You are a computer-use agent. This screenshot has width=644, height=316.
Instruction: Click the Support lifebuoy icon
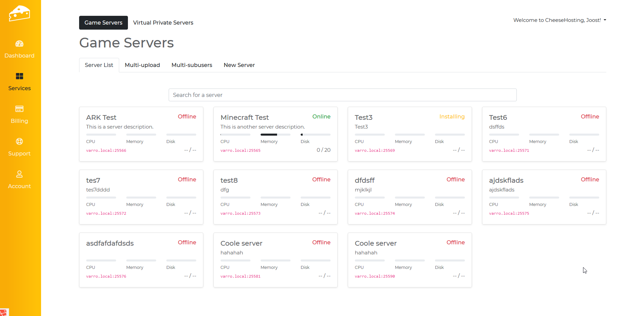click(x=20, y=141)
